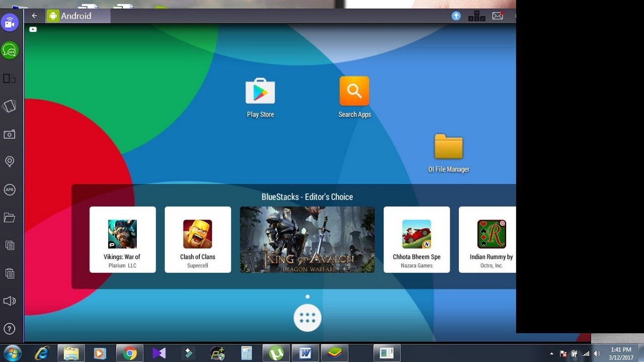Open the Filmora taskbar icon
644x362 pixels.
pyautogui.click(x=188, y=353)
